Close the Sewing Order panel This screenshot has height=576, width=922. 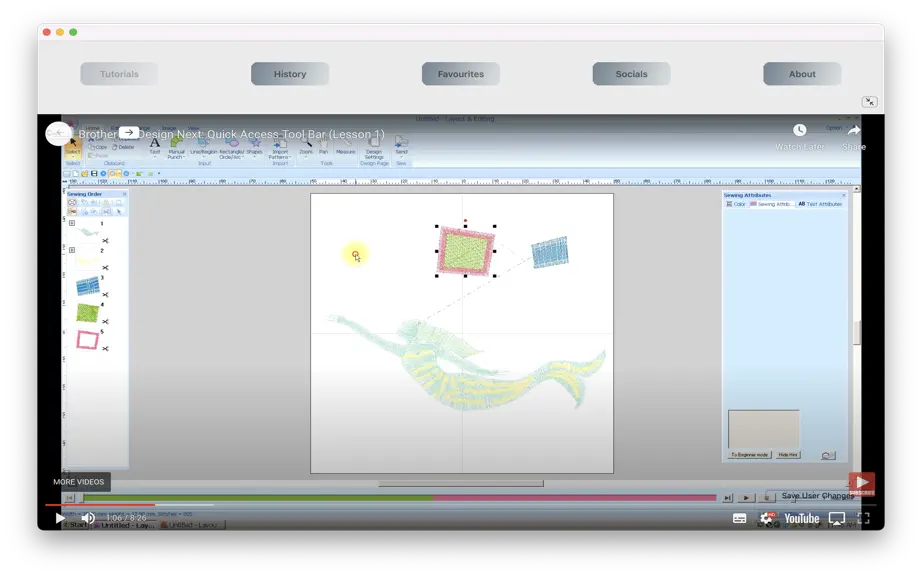pos(124,194)
